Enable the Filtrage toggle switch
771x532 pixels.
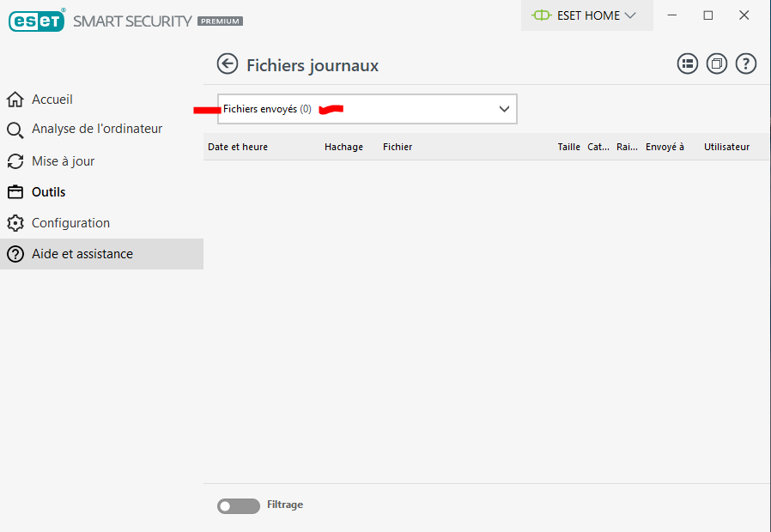238,506
